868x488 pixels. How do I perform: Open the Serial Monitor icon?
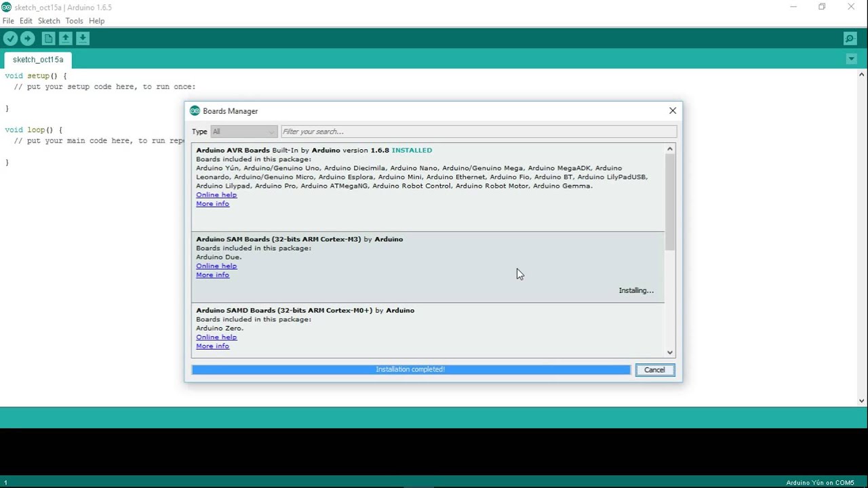[x=849, y=39]
